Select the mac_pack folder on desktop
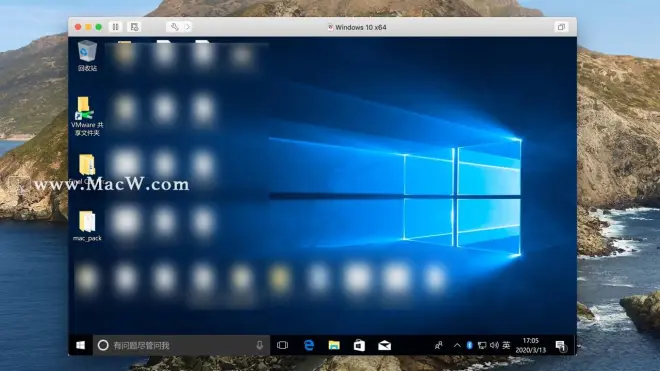The height and width of the screenshot is (371, 660). click(x=87, y=226)
